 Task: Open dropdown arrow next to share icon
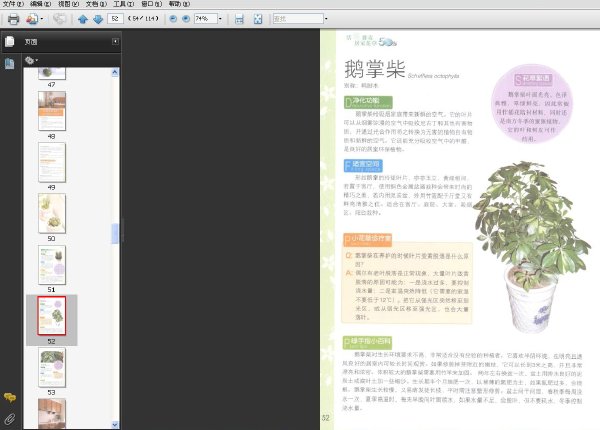click(42, 19)
